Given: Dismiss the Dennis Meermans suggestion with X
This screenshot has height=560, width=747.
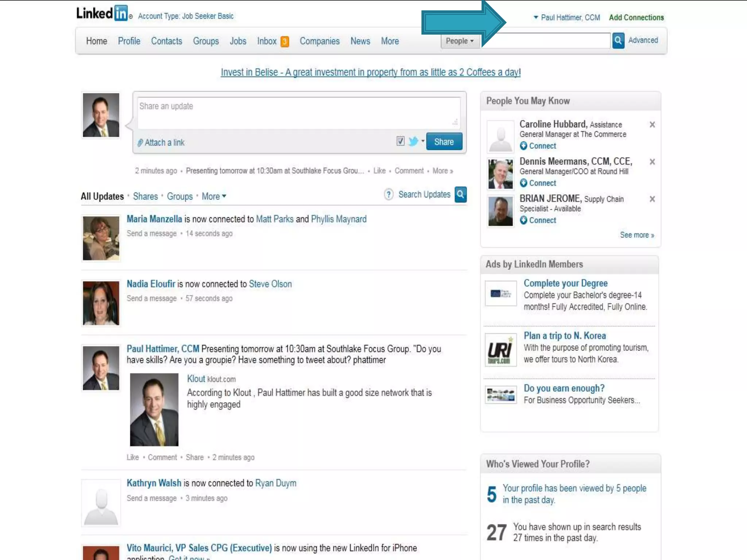Looking at the screenshot, I should pyautogui.click(x=652, y=162).
